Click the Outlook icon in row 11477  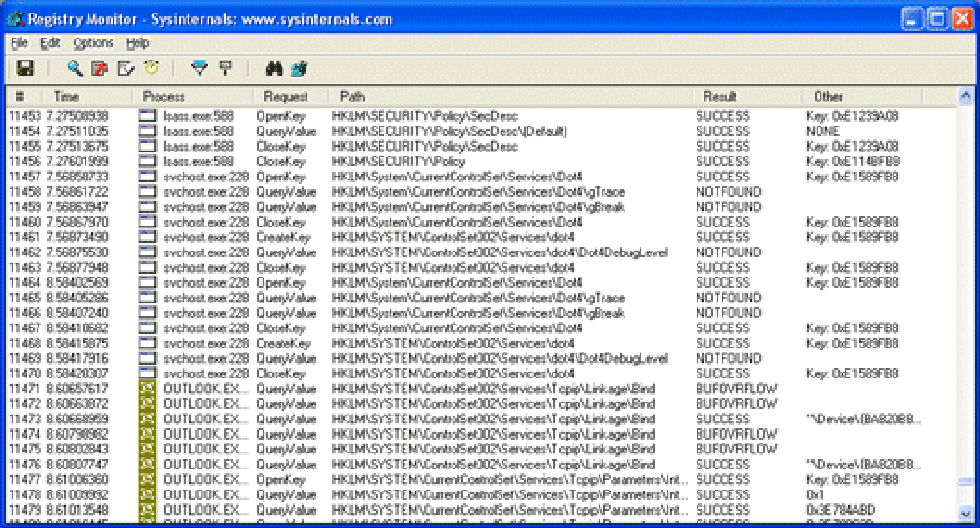click(x=148, y=480)
